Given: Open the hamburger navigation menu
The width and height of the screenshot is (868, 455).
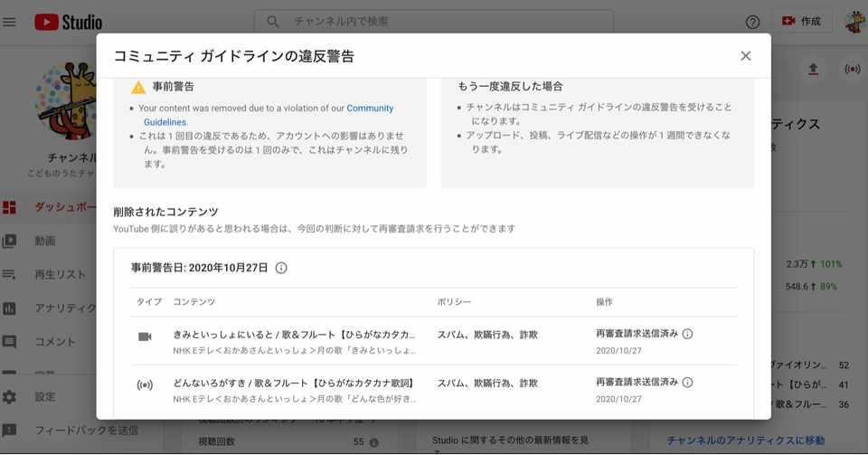Looking at the screenshot, I should click(9, 22).
